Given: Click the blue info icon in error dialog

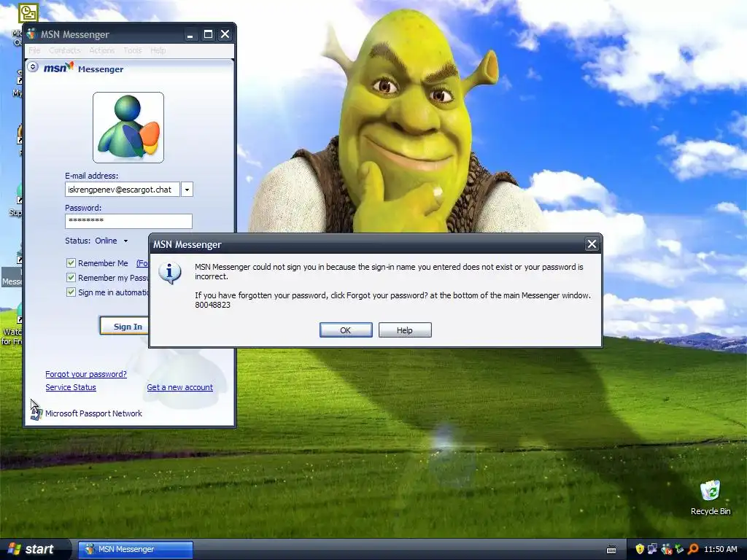Looking at the screenshot, I should pyautogui.click(x=169, y=273).
